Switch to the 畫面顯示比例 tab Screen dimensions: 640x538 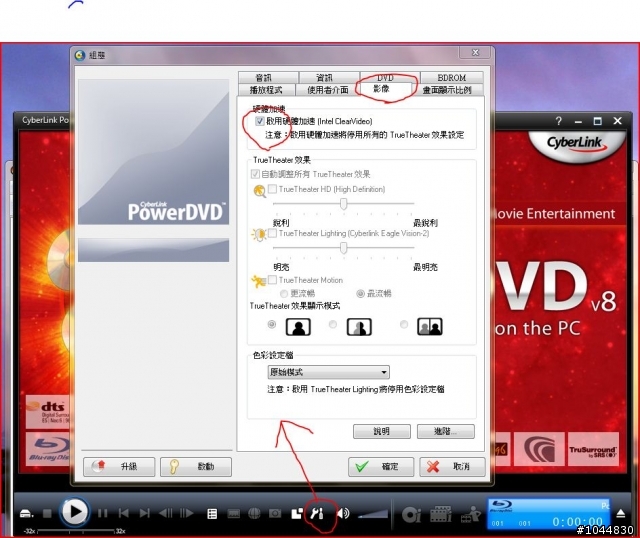click(x=448, y=89)
